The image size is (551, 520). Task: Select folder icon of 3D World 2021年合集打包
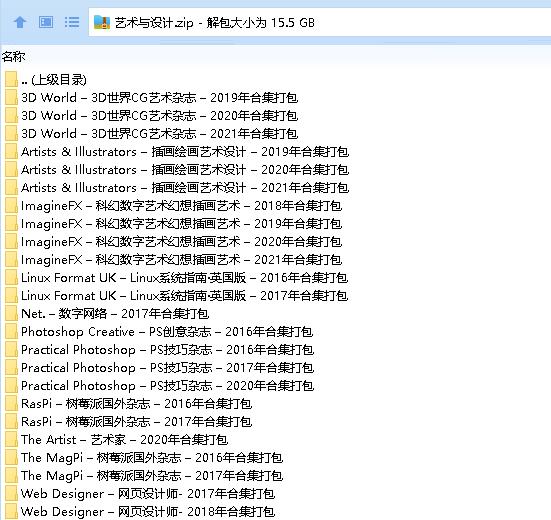[x=11, y=134]
